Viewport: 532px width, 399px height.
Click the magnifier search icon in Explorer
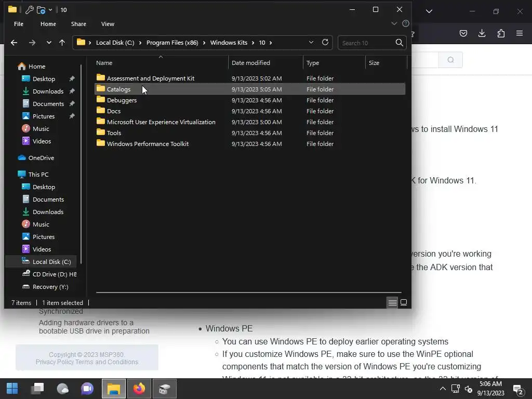[x=400, y=43]
